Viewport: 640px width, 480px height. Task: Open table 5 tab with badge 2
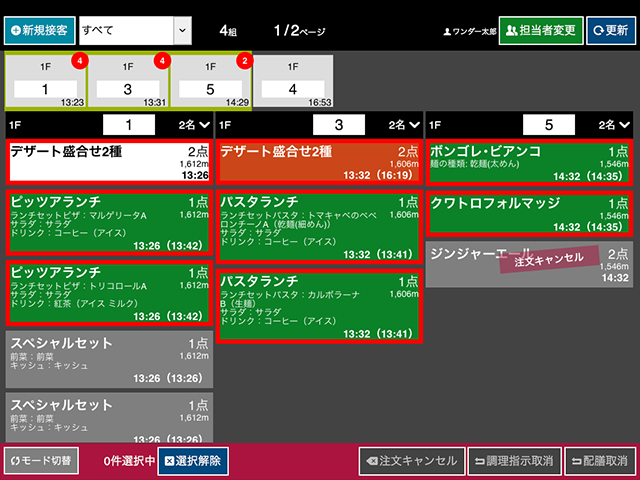coord(210,81)
